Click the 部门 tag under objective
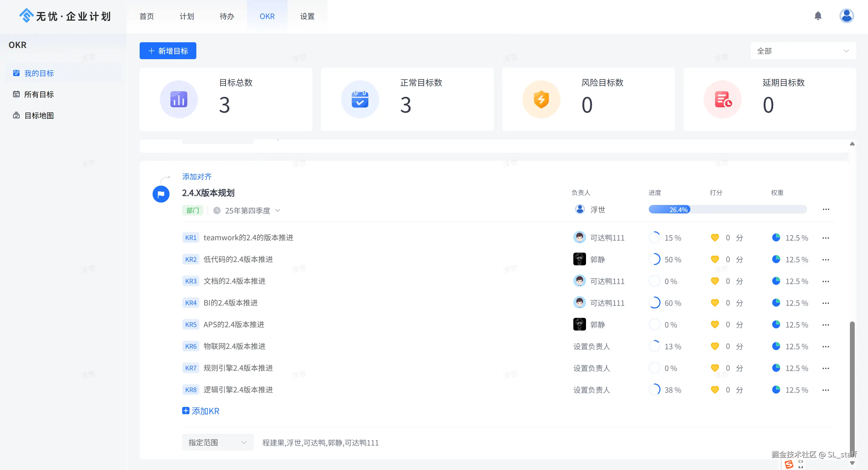Screen dimensions: 868x470 coord(193,211)
